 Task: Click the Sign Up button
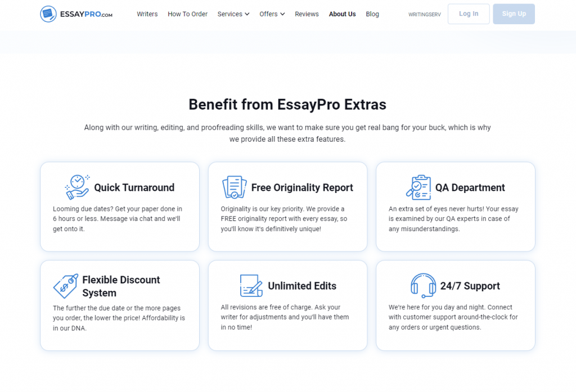(x=514, y=14)
